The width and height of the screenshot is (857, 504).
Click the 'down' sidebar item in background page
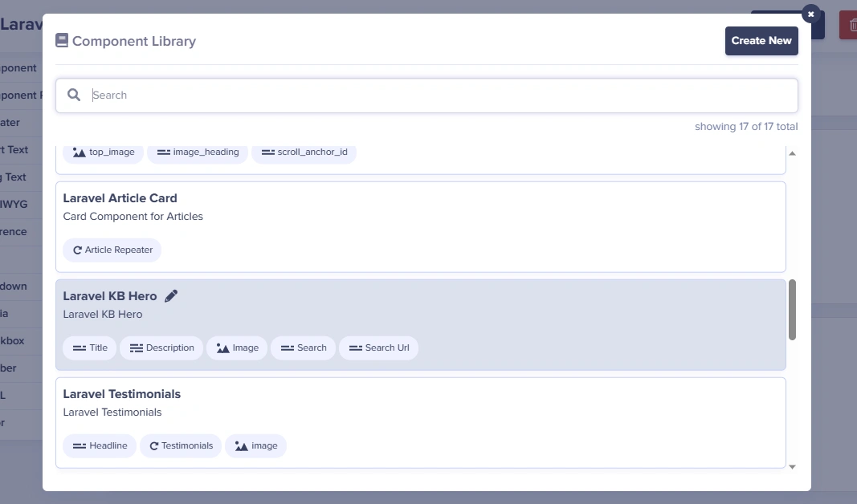click(13, 287)
